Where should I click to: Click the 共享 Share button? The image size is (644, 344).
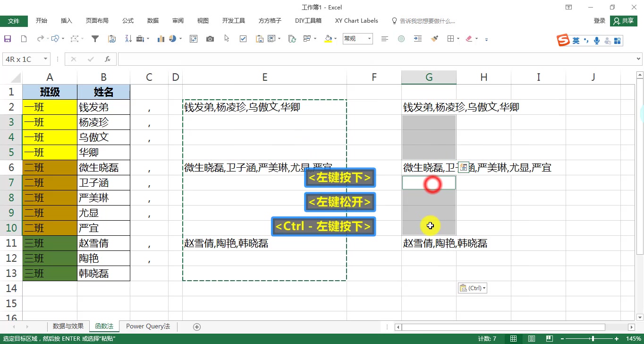coord(624,21)
